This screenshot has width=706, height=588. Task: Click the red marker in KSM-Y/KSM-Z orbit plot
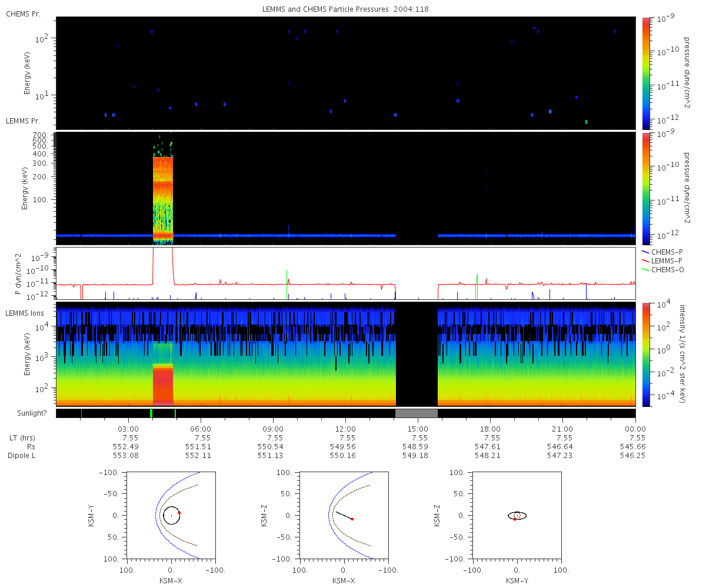pos(514,519)
